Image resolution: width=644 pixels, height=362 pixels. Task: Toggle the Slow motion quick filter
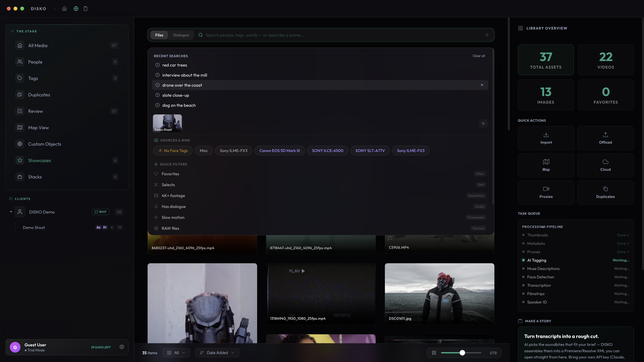[x=320, y=217]
